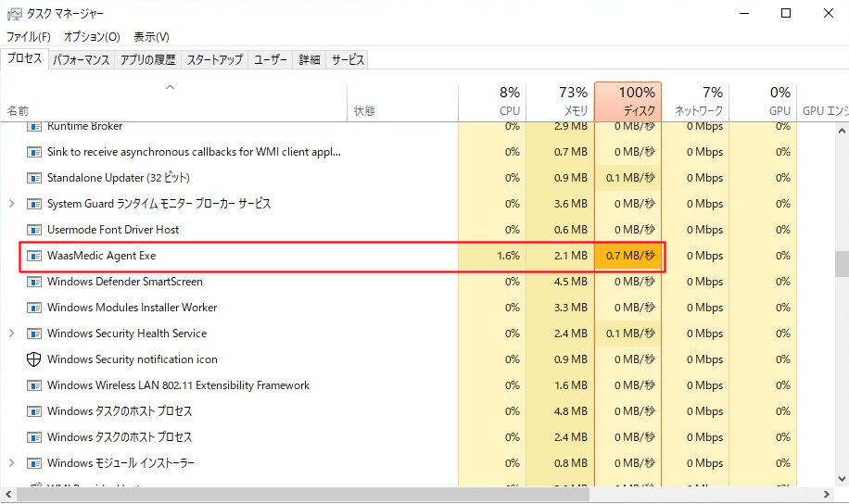
Task: Click the vertical scrollbar up arrow
Action: [842, 131]
